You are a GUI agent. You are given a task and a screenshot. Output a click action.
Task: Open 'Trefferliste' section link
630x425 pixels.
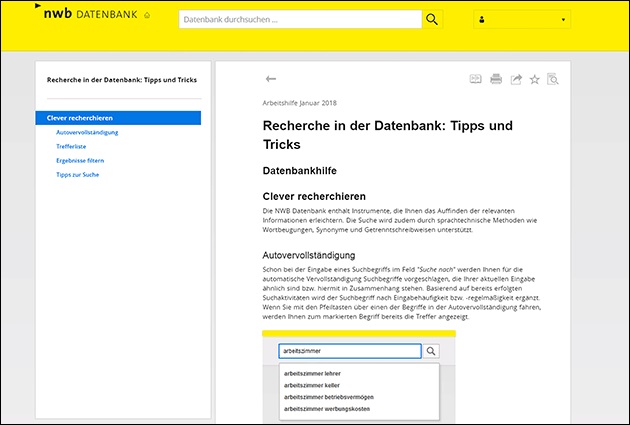click(71, 146)
